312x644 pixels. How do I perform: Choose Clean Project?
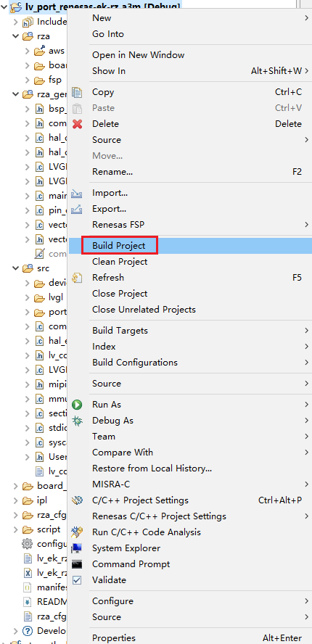[120, 262]
